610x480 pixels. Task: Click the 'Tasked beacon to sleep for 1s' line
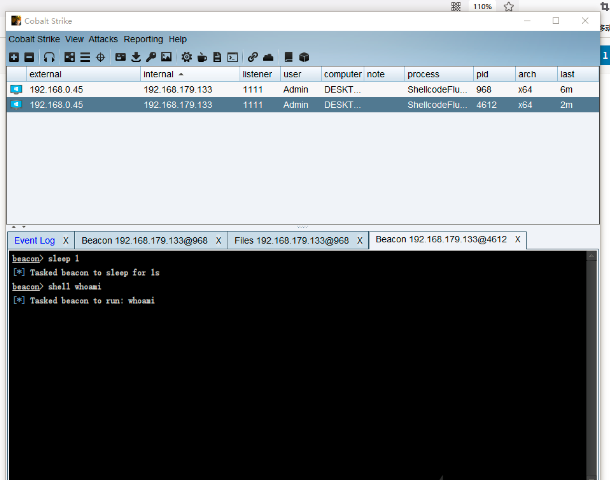point(86,273)
